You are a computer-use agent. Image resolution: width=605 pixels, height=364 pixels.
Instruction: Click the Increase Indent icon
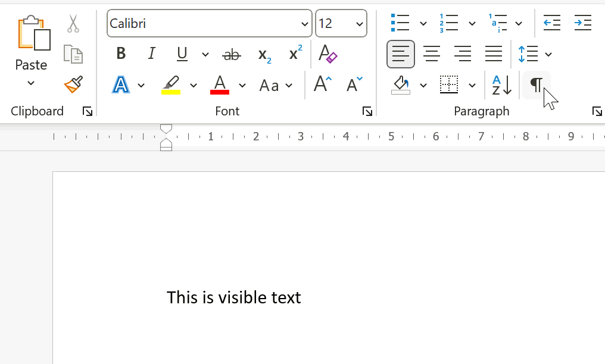tap(582, 23)
